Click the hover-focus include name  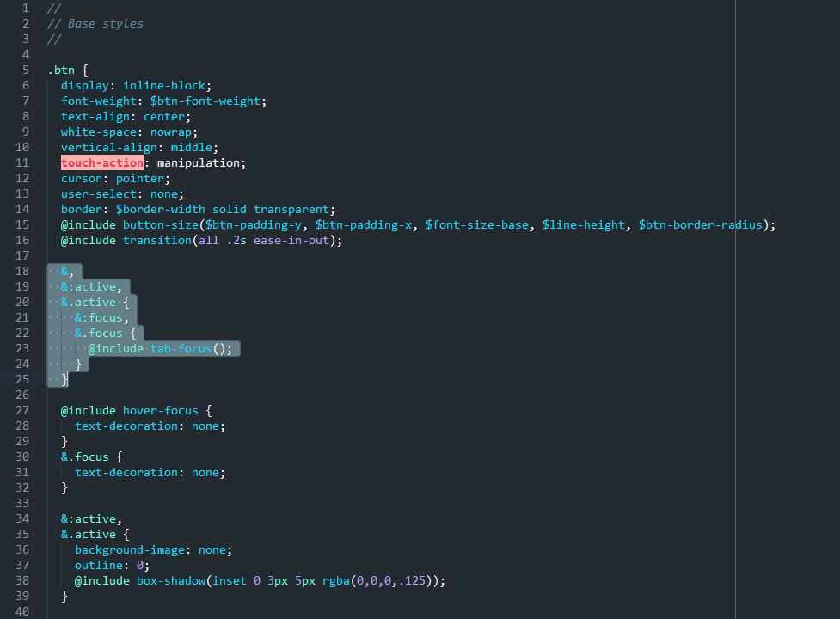161,411
